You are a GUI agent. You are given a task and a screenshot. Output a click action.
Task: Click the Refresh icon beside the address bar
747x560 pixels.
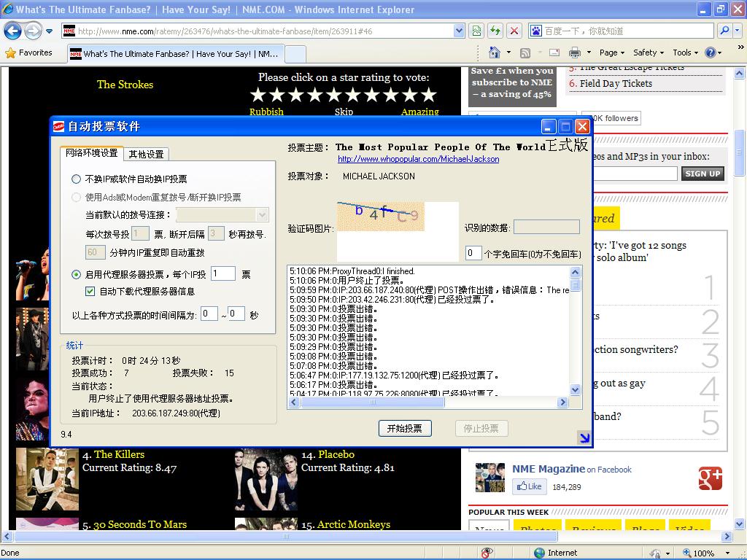495,31
